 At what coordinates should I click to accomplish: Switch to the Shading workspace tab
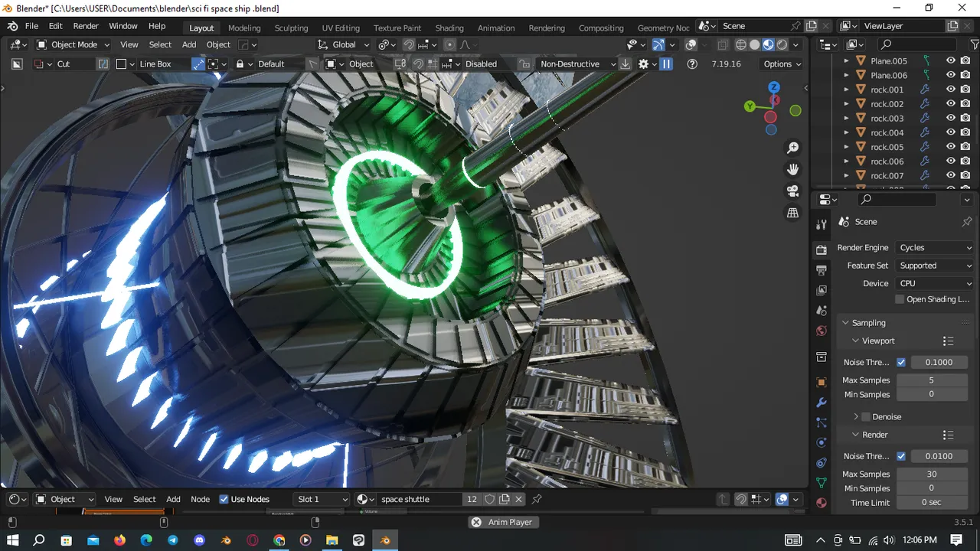tap(449, 28)
